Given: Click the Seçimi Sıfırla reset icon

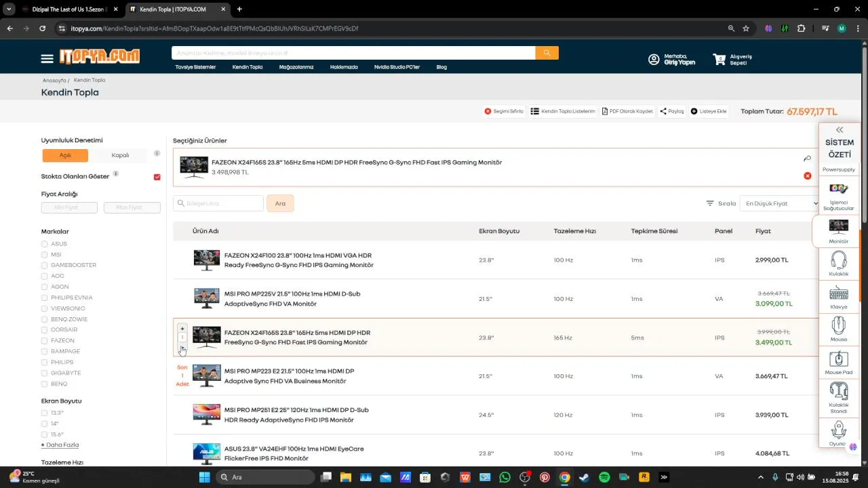Looking at the screenshot, I should pyautogui.click(x=488, y=111).
